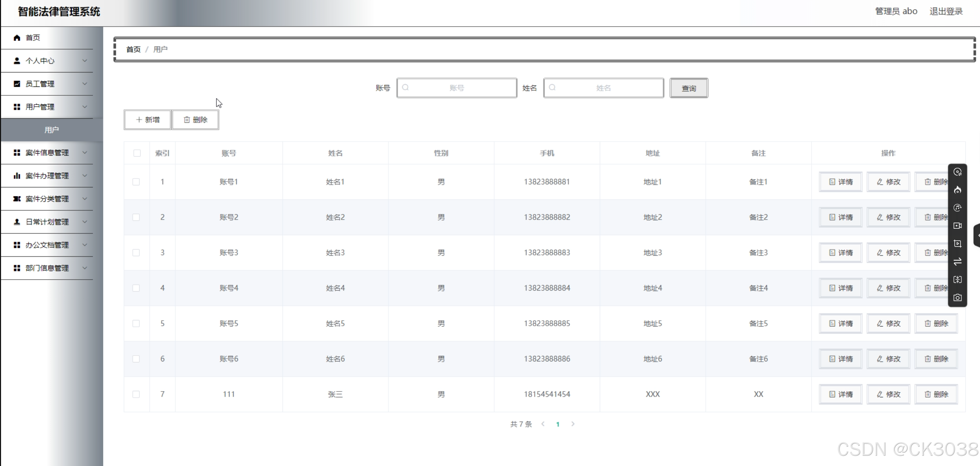Click the home icon labeled 首页 in sidebar
Viewport: 980px width, 466px height.
(x=17, y=38)
